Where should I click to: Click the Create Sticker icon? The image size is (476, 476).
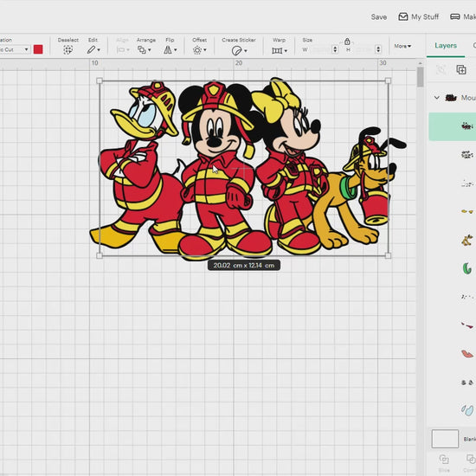(x=236, y=50)
